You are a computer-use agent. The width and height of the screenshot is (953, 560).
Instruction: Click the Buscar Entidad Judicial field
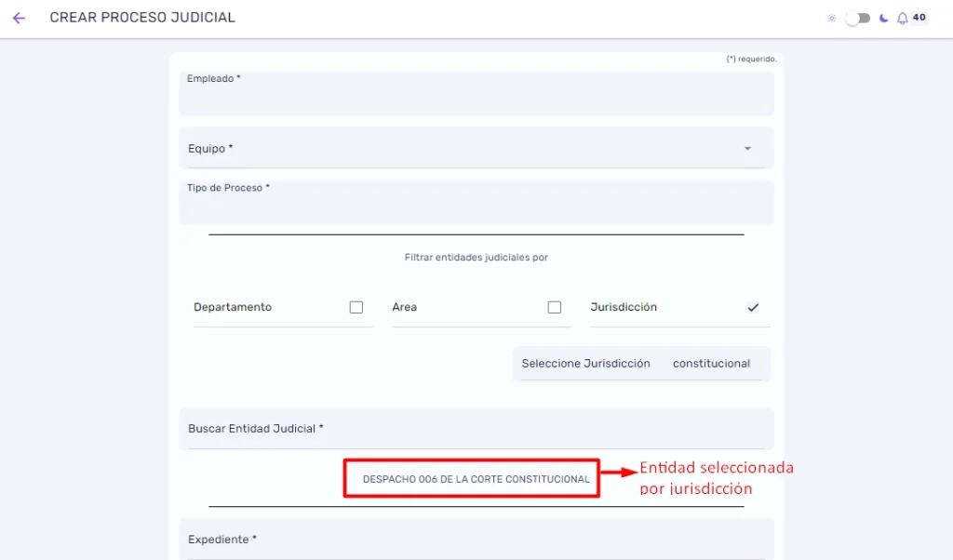pyautogui.click(x=476, y=429)
